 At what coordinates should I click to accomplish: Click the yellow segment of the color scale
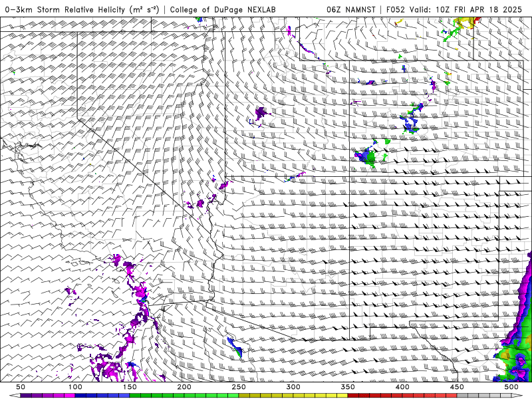[x=293, y=396]
